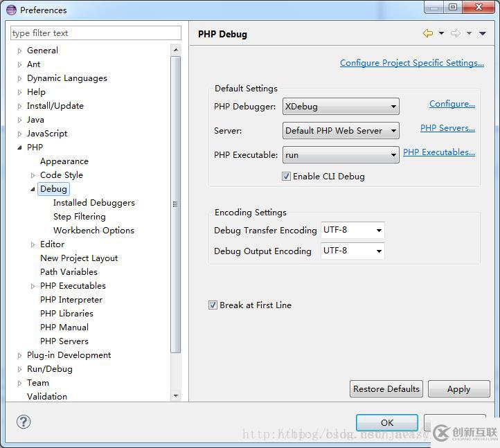Select PHP Libraries tree item
500x448 pixels.
(x=66, y=314)
